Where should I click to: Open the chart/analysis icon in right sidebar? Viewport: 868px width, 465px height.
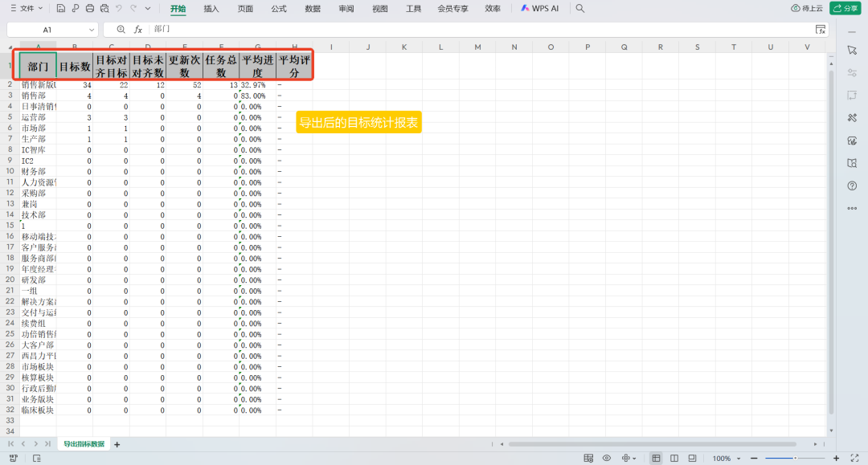[x=852, y=141]
